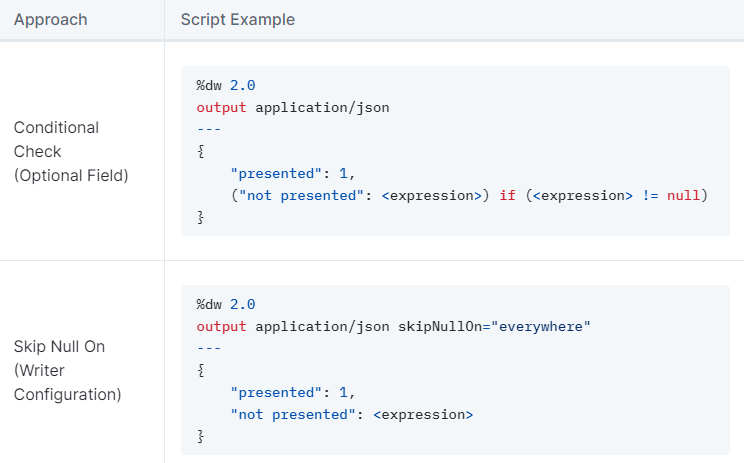
Task: Click "everywhere" string value
Action: (541, 326)
